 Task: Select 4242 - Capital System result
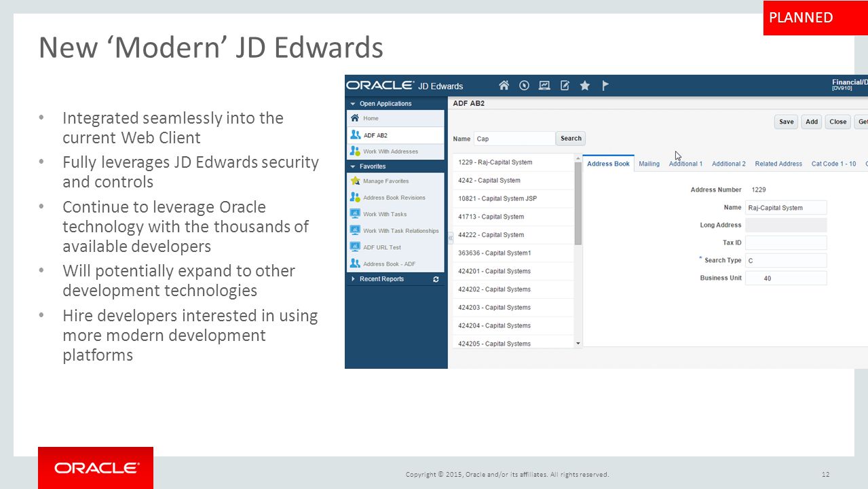click(514, 181)
